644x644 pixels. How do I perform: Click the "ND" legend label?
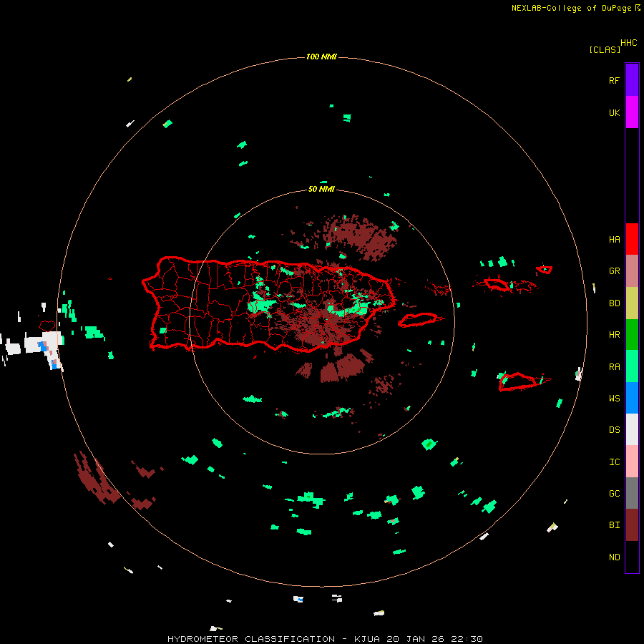615,557
